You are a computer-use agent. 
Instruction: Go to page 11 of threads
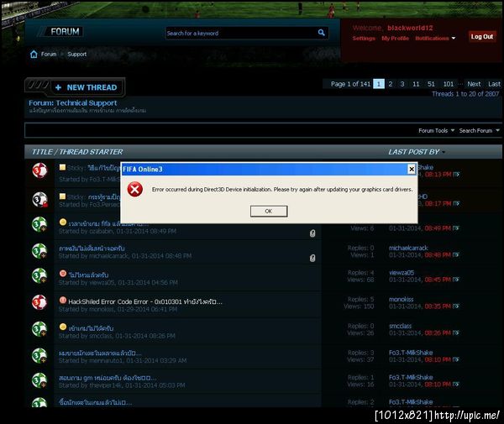[x=416, y=84]
